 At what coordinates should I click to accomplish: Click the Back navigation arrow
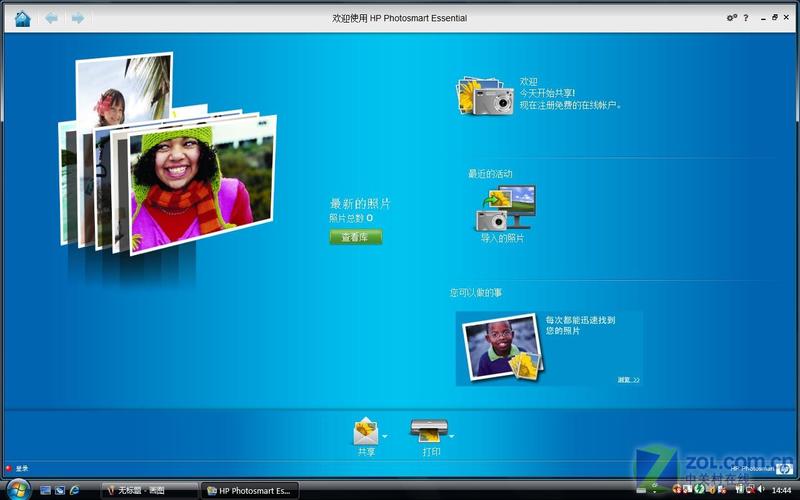click(x=51, y=18)
